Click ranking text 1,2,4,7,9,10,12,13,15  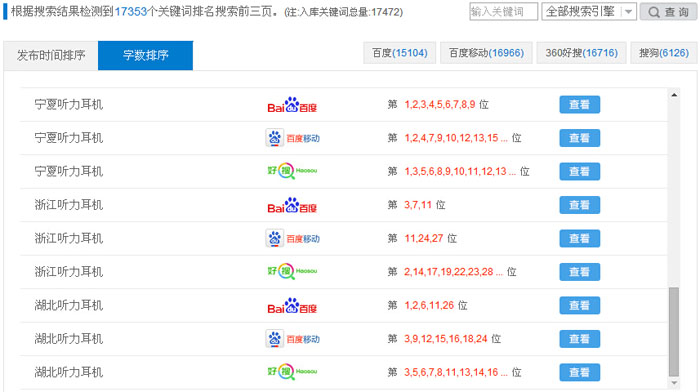point(451,138)
